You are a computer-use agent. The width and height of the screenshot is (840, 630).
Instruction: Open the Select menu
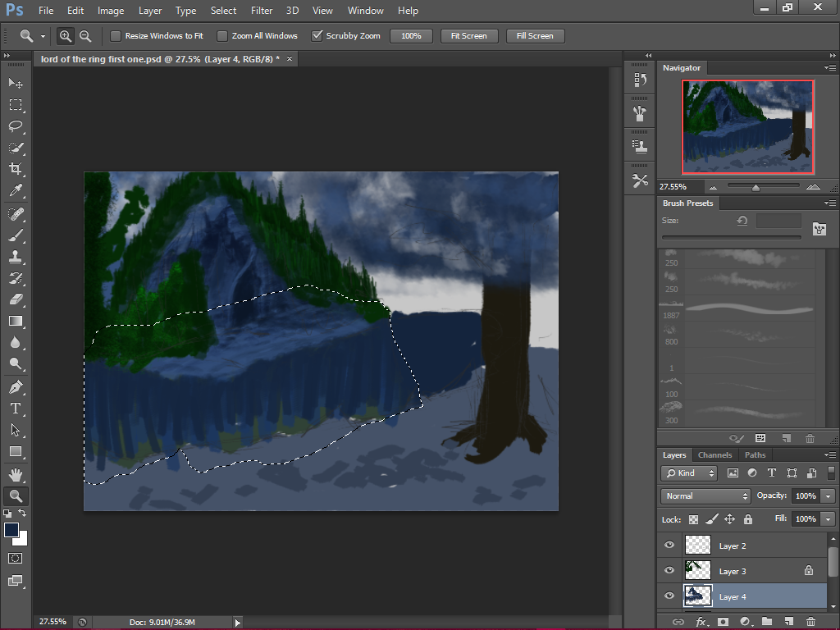(223, 11)
